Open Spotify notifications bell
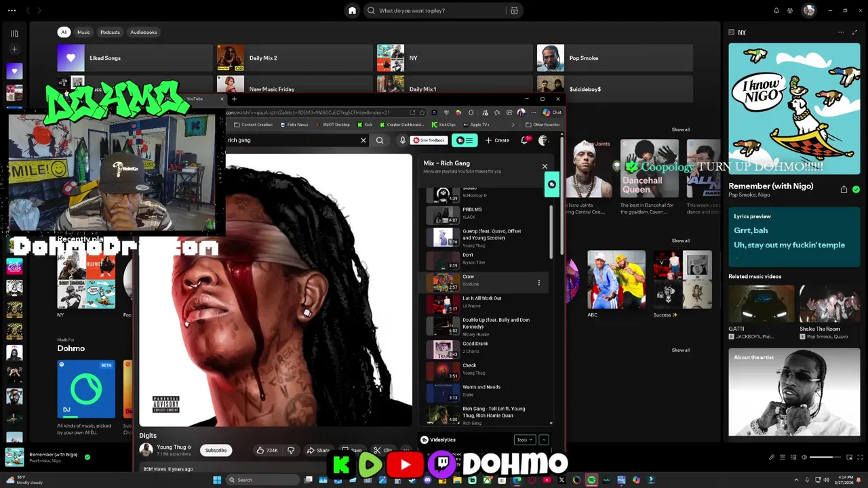The image size is (868, 488). [x=776, y=11]
